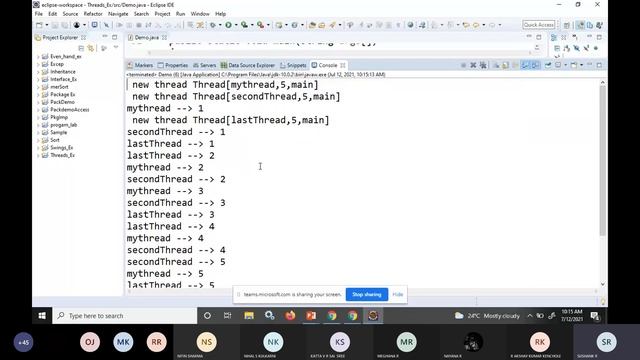640x360 pixels.
Task: Open the File menu
Action: [x=39, y=14]
